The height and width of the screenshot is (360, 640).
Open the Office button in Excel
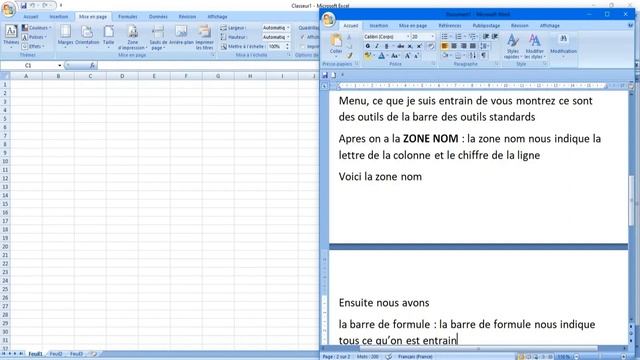pyautogui.click(x=9, y=9)
